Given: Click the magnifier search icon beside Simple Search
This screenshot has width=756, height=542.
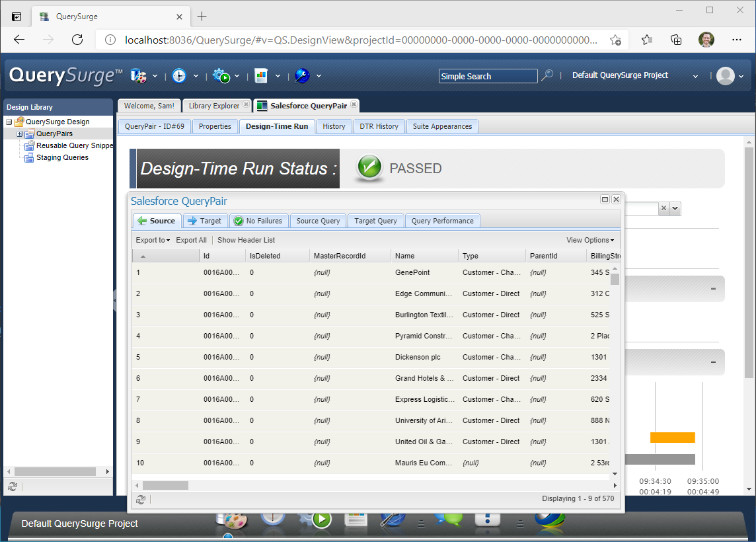Looking at the screenshot, I should pyautogui.click(x=547, y=76).
